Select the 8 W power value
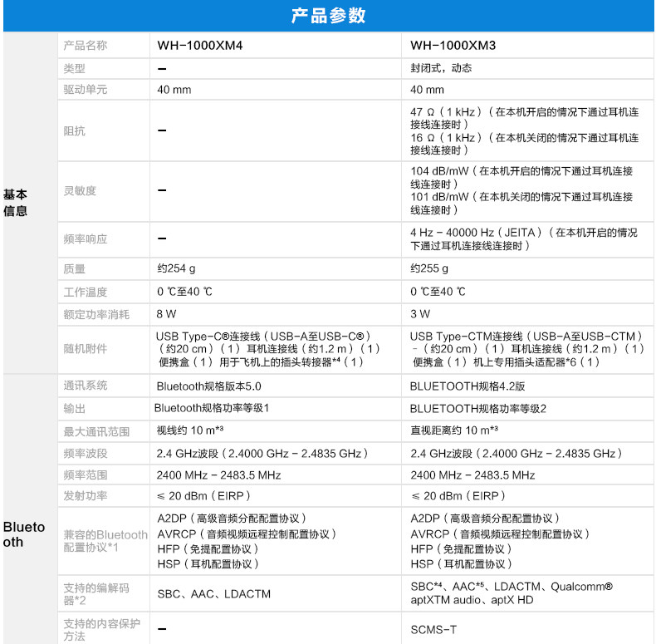This screenshot has width=656, height=644. pos(167,314)
